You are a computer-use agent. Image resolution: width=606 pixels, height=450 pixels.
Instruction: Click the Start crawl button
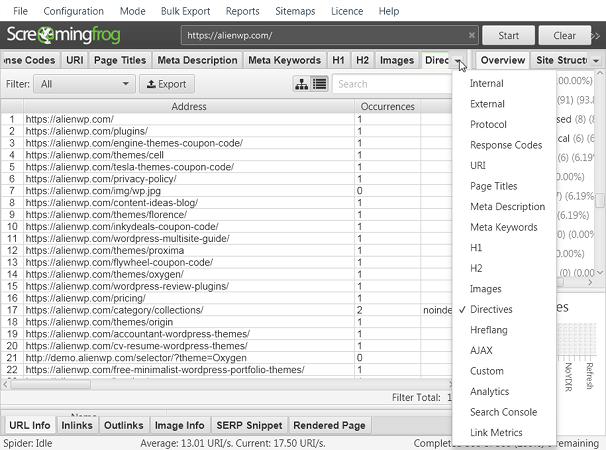509,36
